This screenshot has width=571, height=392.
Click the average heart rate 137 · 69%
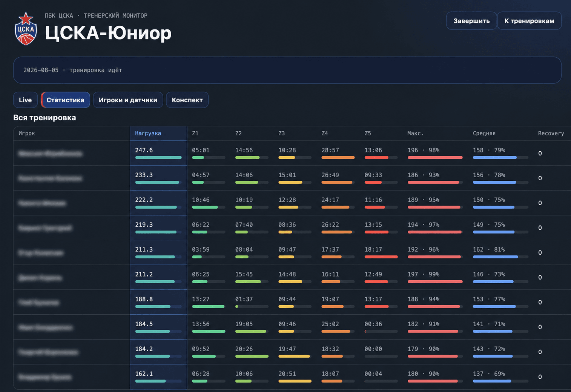(489, 374)
